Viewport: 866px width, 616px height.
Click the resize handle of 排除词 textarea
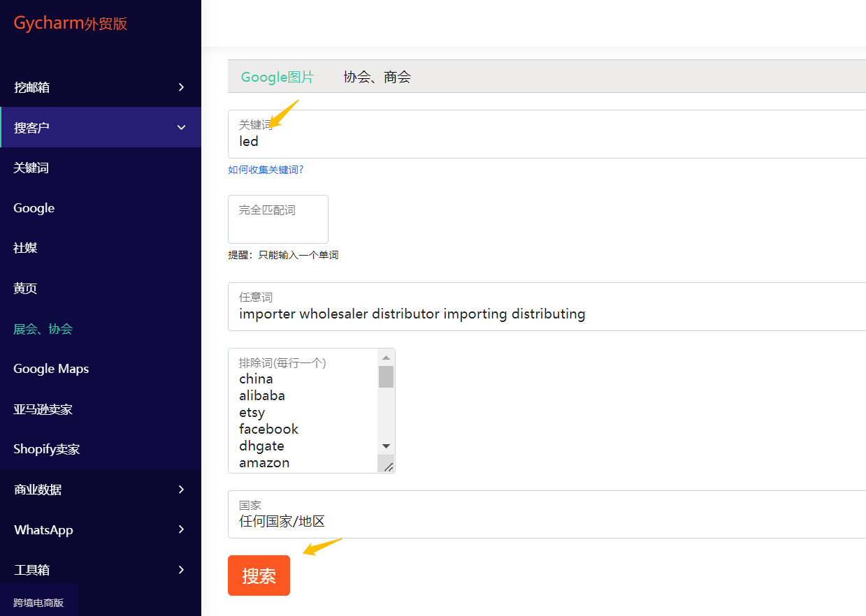[x=388, y=466]
